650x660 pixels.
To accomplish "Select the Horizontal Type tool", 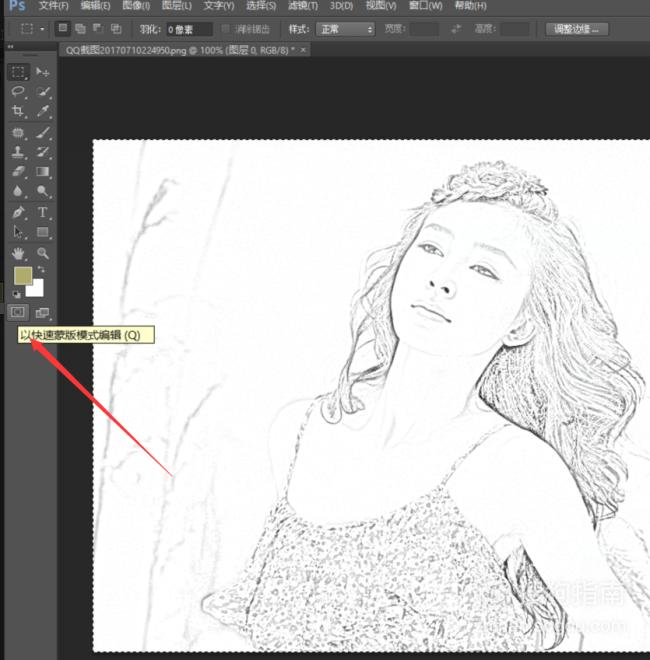I will click(43, 212).
